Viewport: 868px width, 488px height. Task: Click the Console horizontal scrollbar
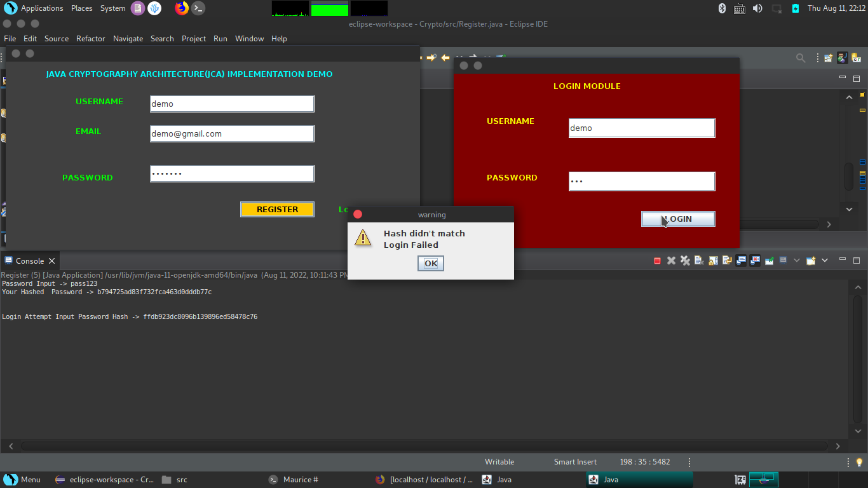point(424,446)
